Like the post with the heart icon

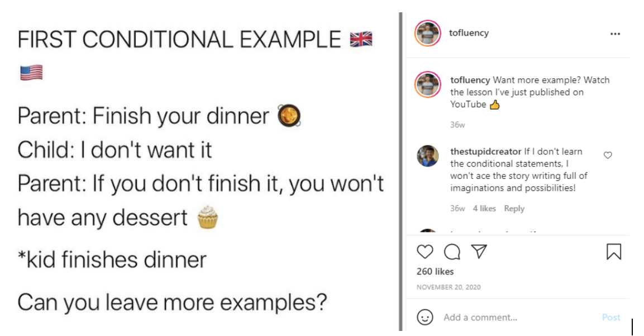coord(425,252)
